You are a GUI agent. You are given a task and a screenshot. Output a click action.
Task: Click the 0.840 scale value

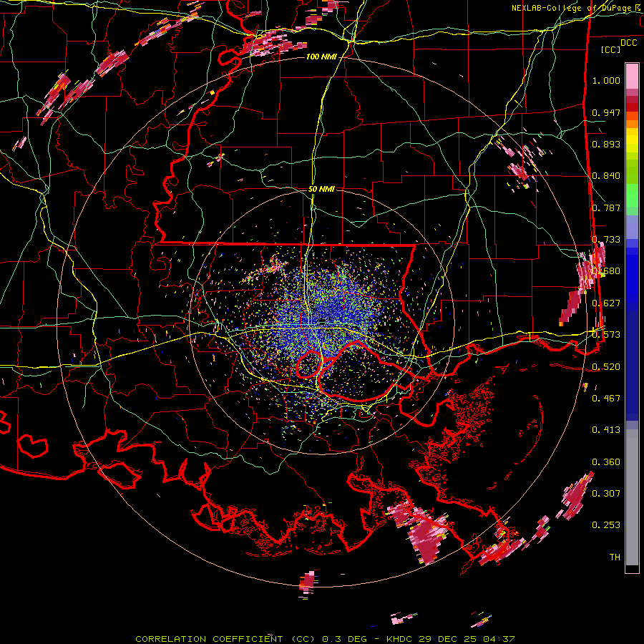click(x=606, y=176)
